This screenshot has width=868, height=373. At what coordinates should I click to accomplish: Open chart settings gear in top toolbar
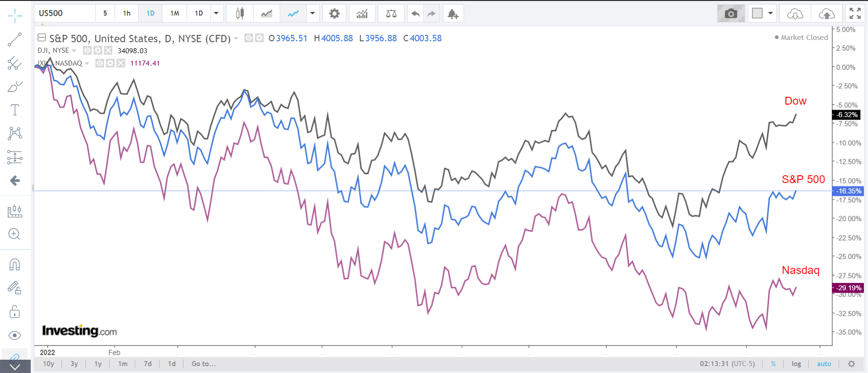pyautogui.click(x=335, y=13)
